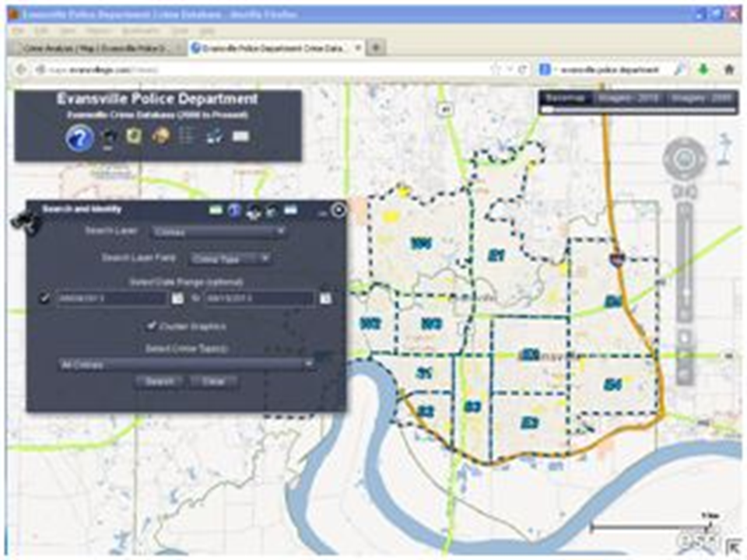This screenshot has width=747, height=560.
Task: Open a new browser tab
Action: 376,47
